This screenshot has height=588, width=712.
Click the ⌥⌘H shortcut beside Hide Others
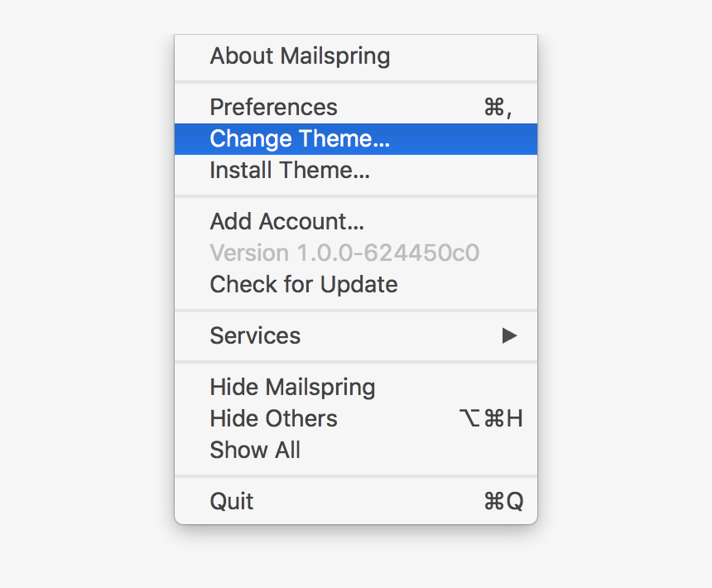[x=494, y=418]
